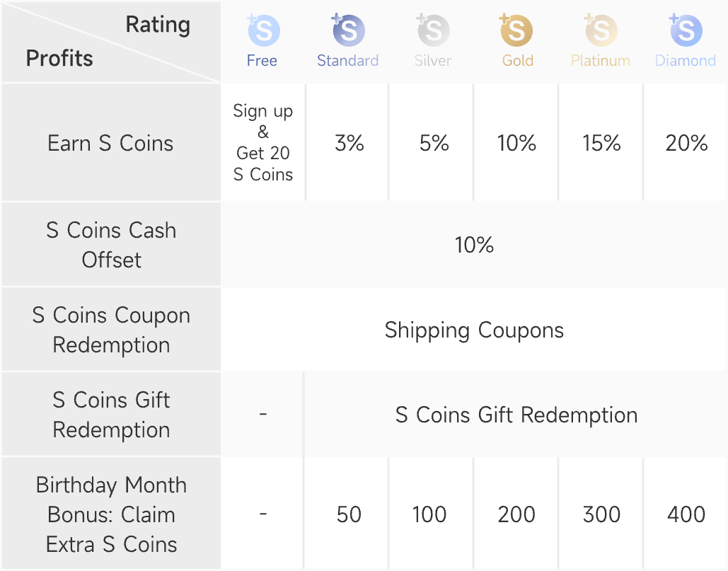Click the Sign up & Get 20 S Coins cell

[263, 143]
